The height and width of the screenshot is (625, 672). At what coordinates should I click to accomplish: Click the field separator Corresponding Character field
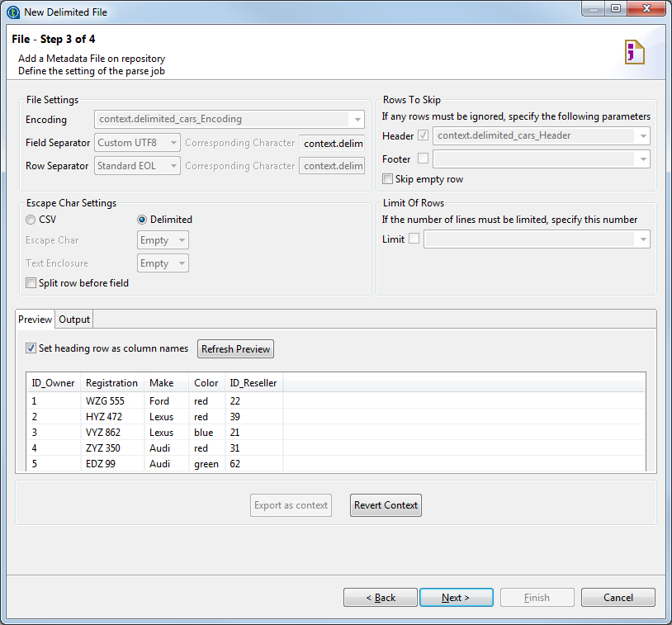[x=332, y=144]
